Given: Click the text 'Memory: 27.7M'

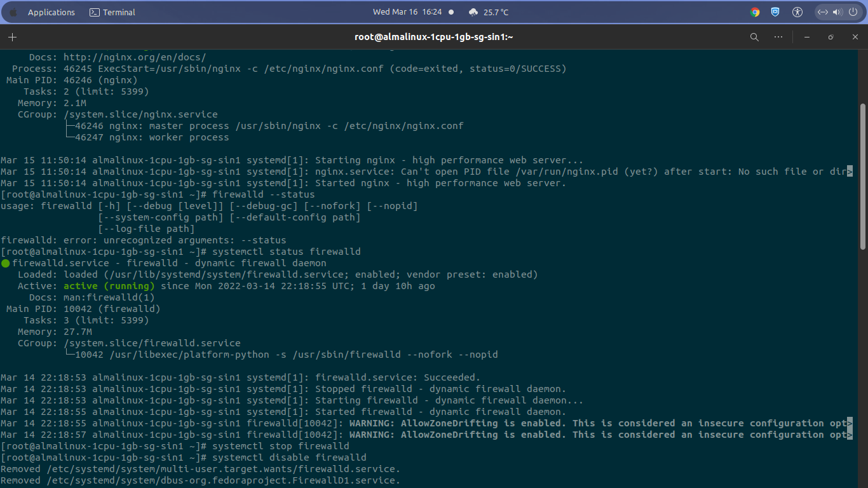Looking at the screenshot, I should point(55,332).
